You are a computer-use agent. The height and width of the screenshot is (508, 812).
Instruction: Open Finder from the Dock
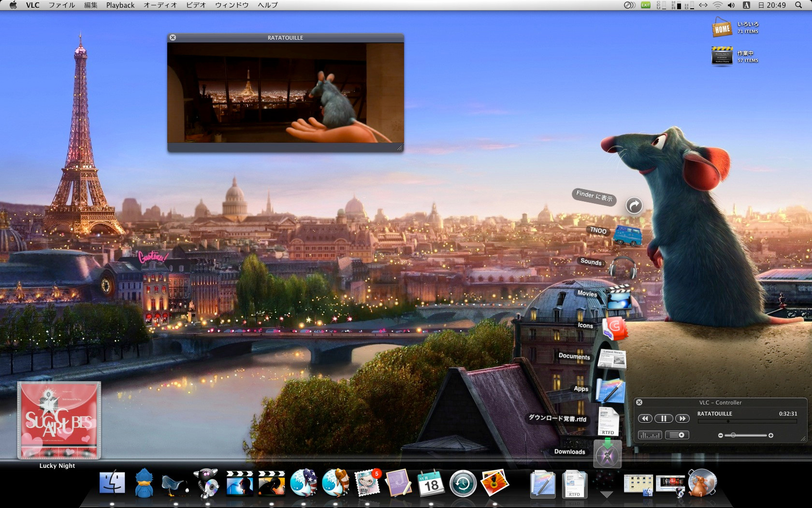[112, 483]
